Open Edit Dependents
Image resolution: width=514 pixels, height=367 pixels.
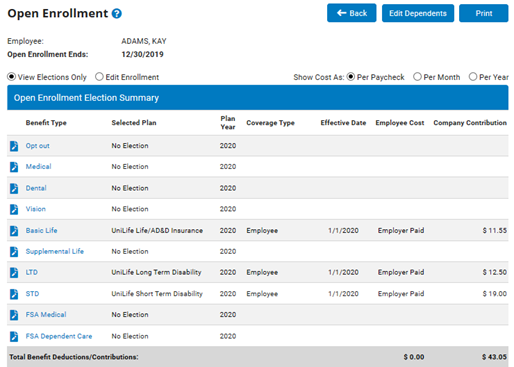418,13
